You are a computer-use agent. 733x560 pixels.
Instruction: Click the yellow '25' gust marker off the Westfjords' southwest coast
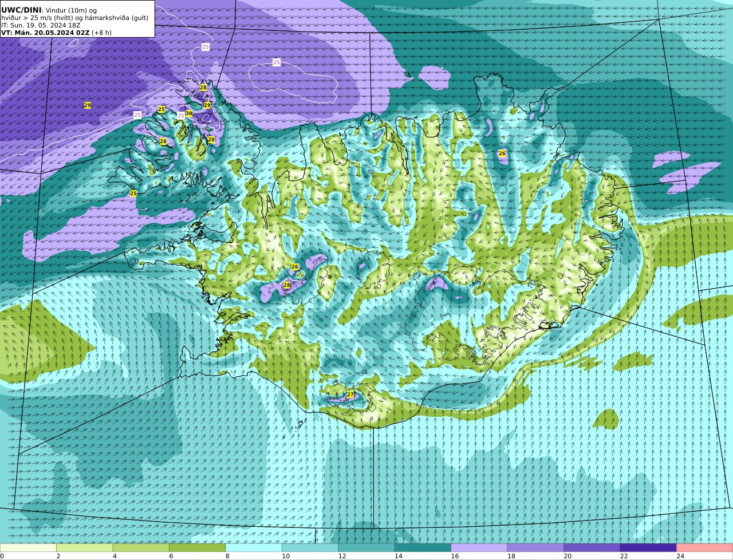[133, 194]
